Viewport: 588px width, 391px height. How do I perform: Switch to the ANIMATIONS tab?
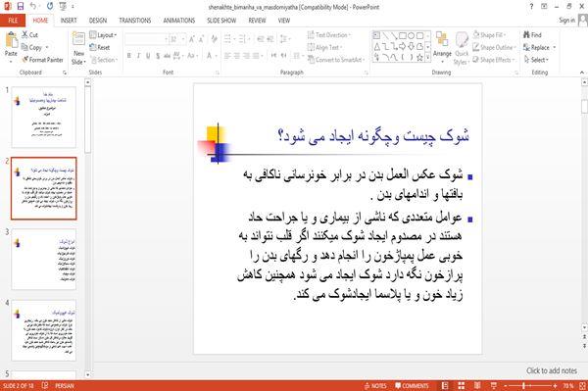coord(179,21)
